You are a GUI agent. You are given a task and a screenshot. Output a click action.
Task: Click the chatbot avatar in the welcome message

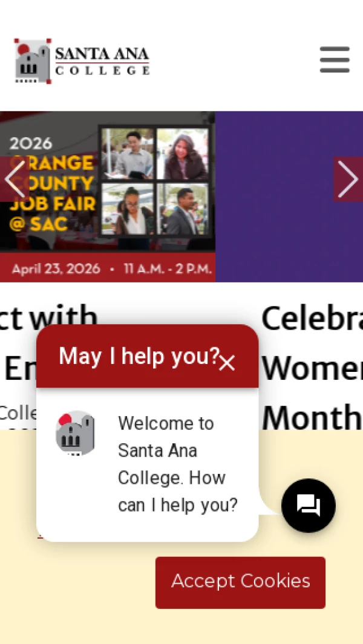(x=75, y=432)
